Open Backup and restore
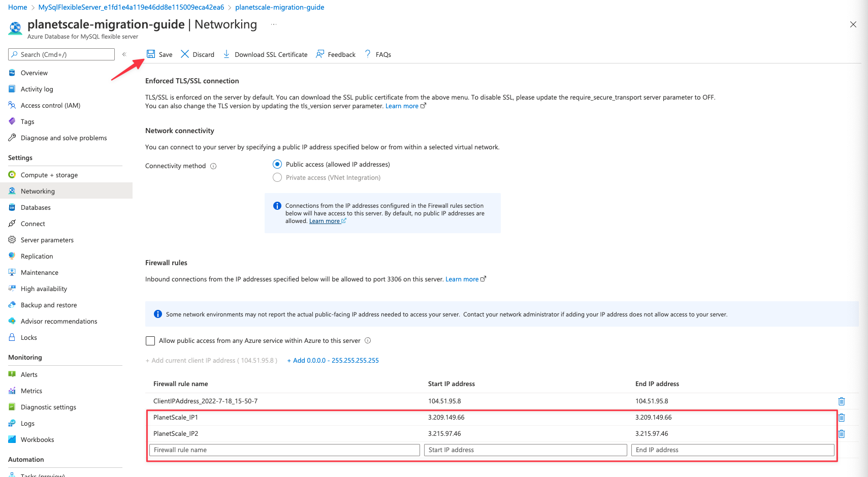Image resolution: width=868 pixels, height=477 pixels. (48, 304)
